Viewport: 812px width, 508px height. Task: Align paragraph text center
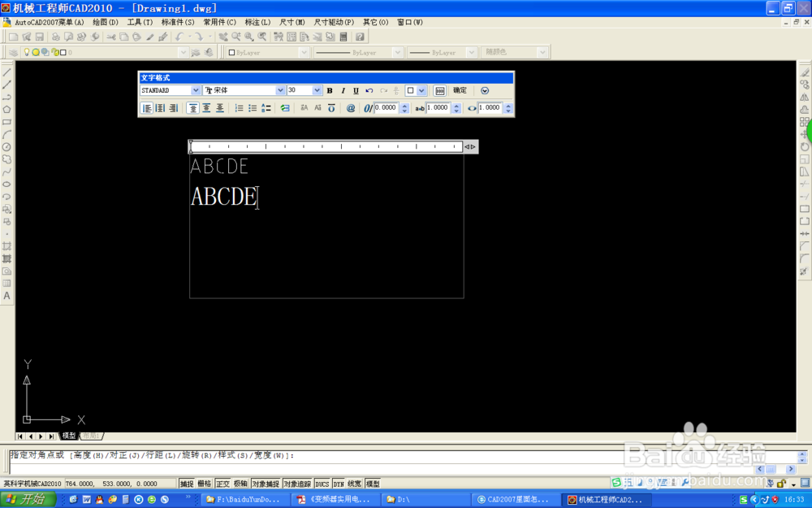161,108
